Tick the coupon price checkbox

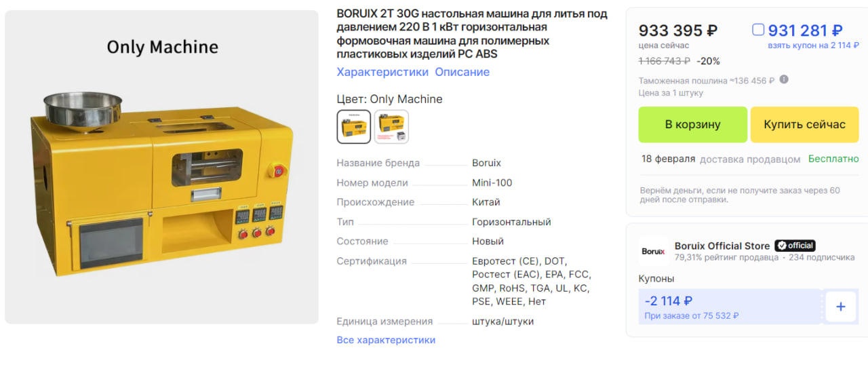[758, 30]
